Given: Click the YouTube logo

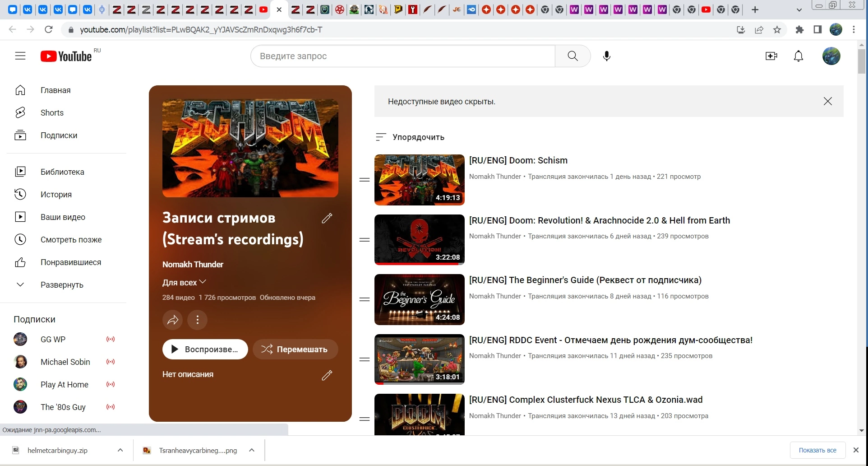Looking at the screenshot, I should 66,56.
